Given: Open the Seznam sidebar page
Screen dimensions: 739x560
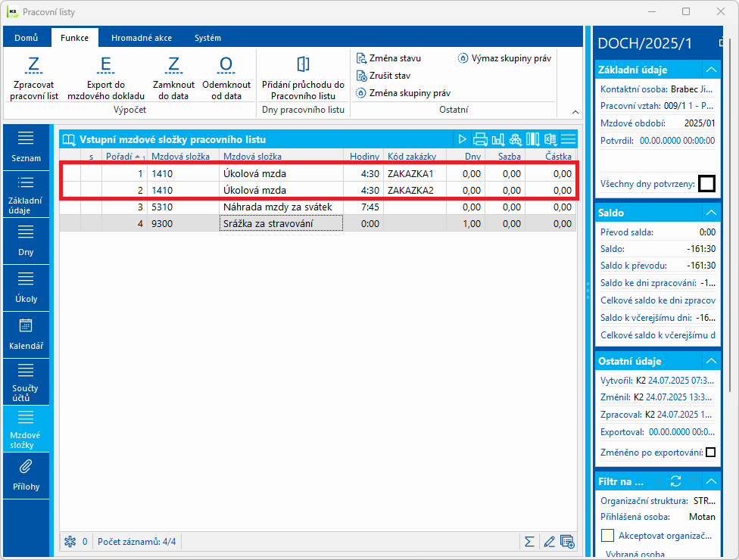Looking at the screenshot, I should click(26, 147).
